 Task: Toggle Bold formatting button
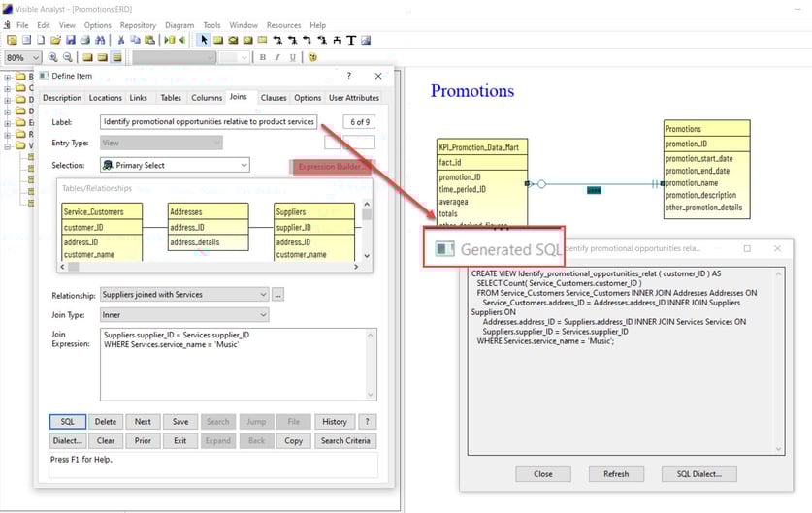coord(263,57)
